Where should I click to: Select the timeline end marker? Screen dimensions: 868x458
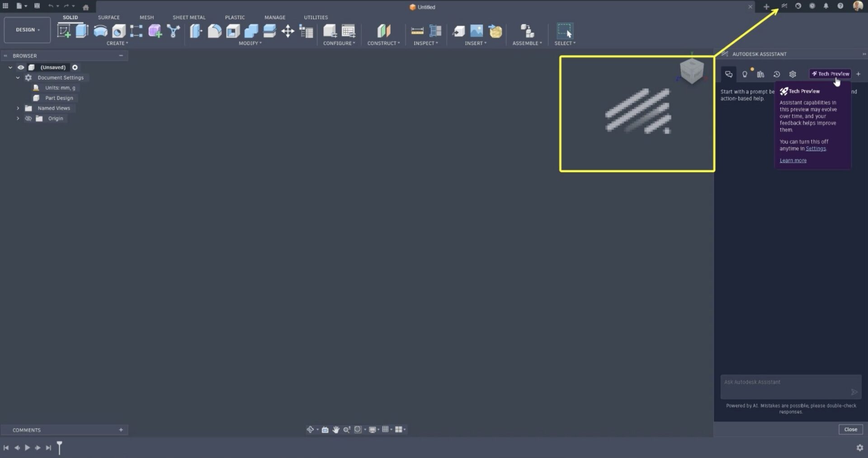59,448
